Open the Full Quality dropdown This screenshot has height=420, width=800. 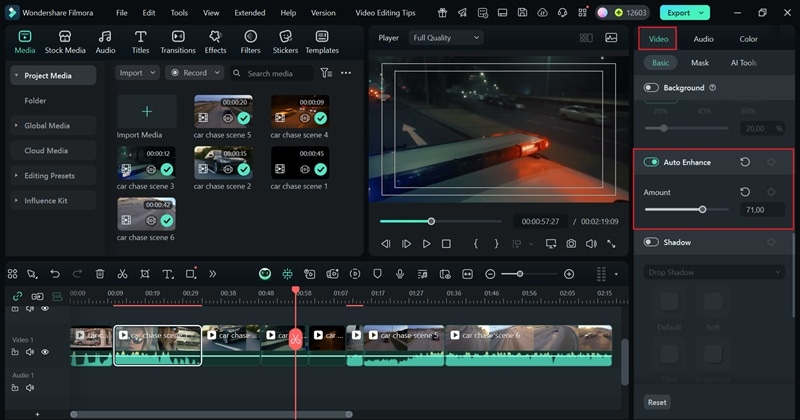447,38
